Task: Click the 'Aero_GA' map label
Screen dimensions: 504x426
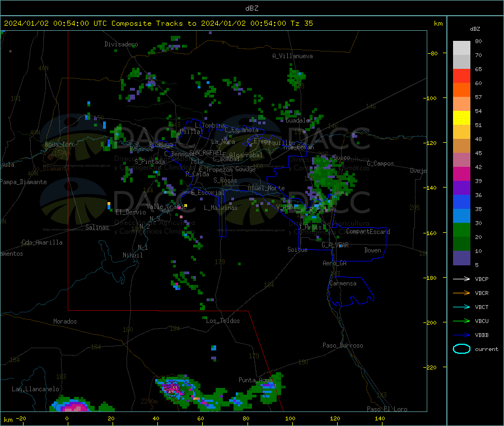Action: click(334, 263)
